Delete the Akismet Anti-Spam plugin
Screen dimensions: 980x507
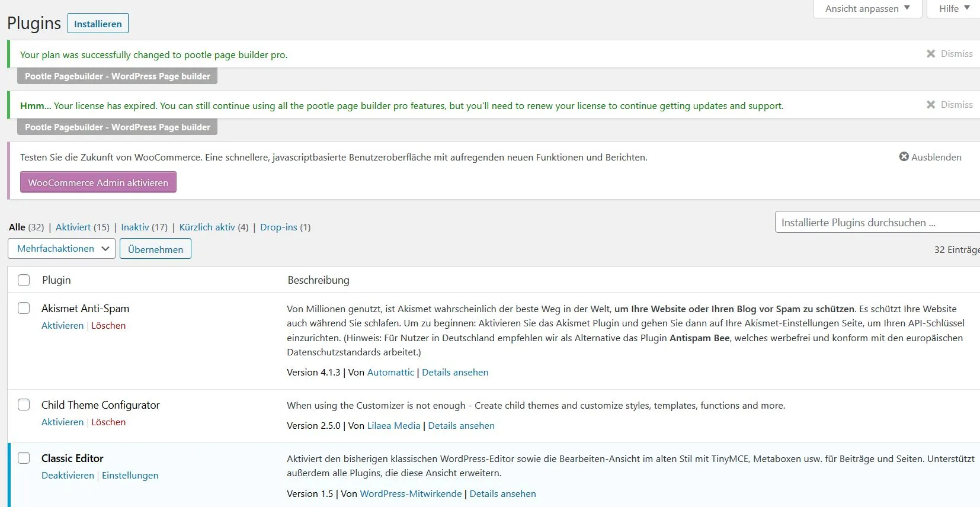tap(108, 326)
